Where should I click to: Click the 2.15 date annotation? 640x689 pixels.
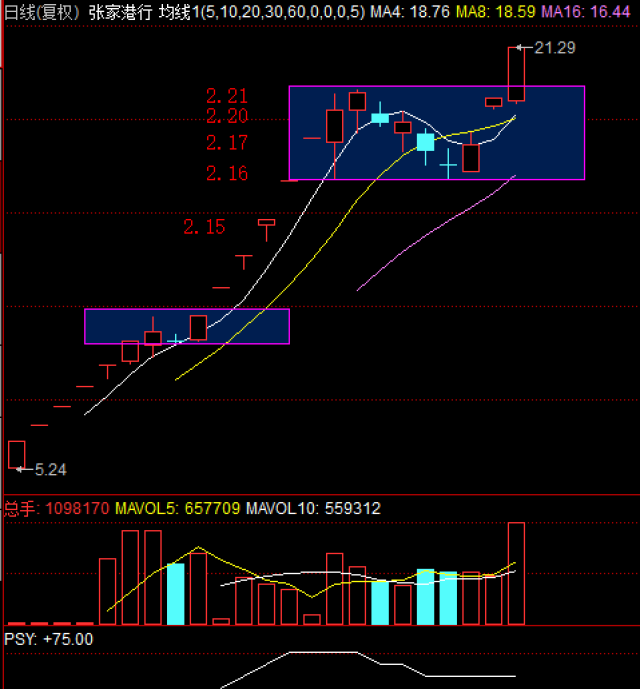204,227
